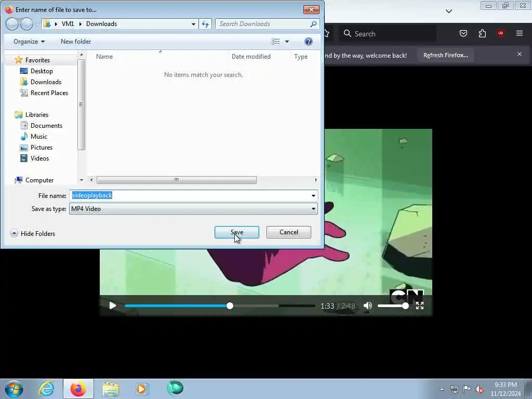Click the navigation pane scroll down arrow
Screen dimensions: 532x399
point(81,180)
